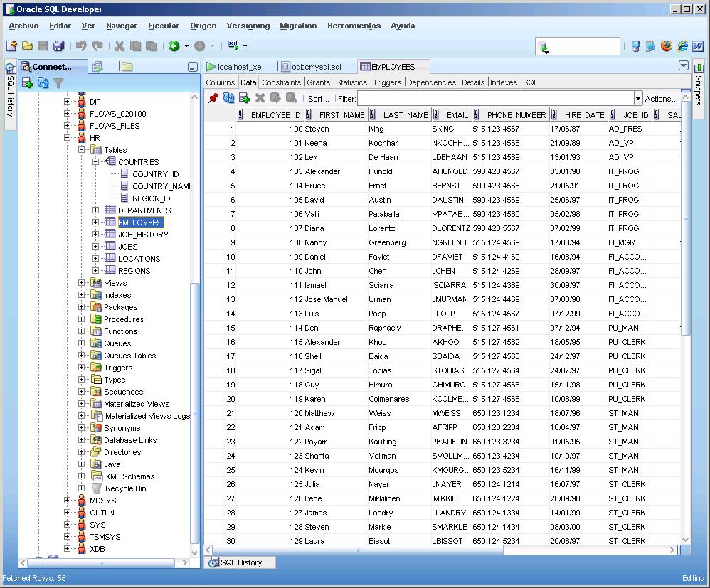Expand the SYS schema node
Screen dimensions: 710x588
68,525
